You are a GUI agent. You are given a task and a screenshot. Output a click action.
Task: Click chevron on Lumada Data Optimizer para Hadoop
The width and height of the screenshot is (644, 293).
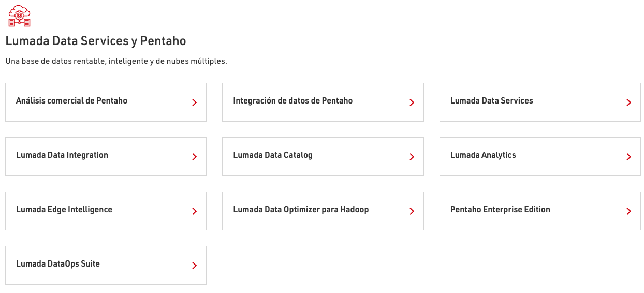tap(412, 211)
